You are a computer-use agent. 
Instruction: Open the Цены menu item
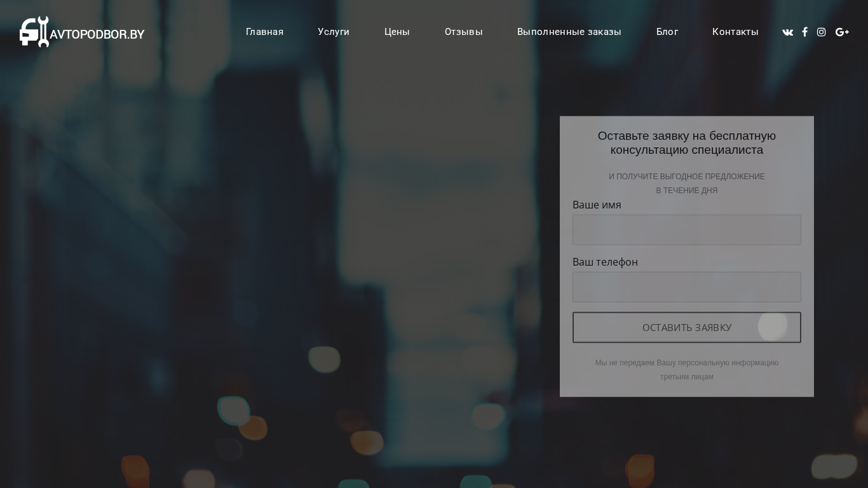[x=397, y=32]
